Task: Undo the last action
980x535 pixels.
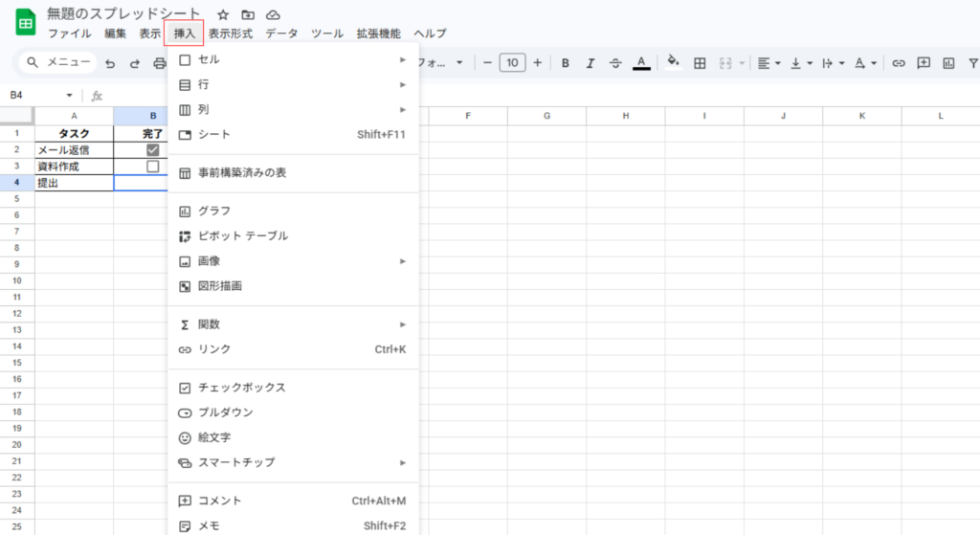Action: 110,63
